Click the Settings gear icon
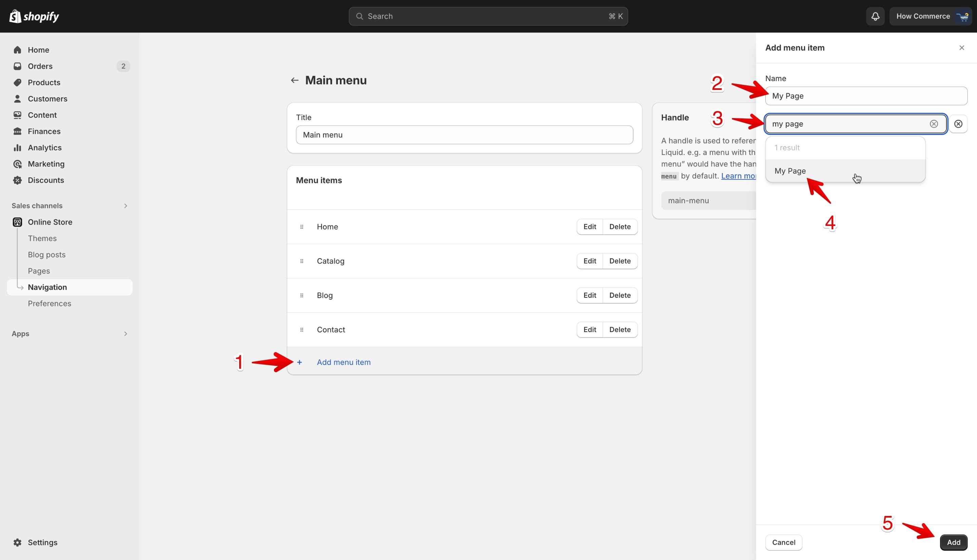Viewport: 977px width, 560px height. click(17, 542)
